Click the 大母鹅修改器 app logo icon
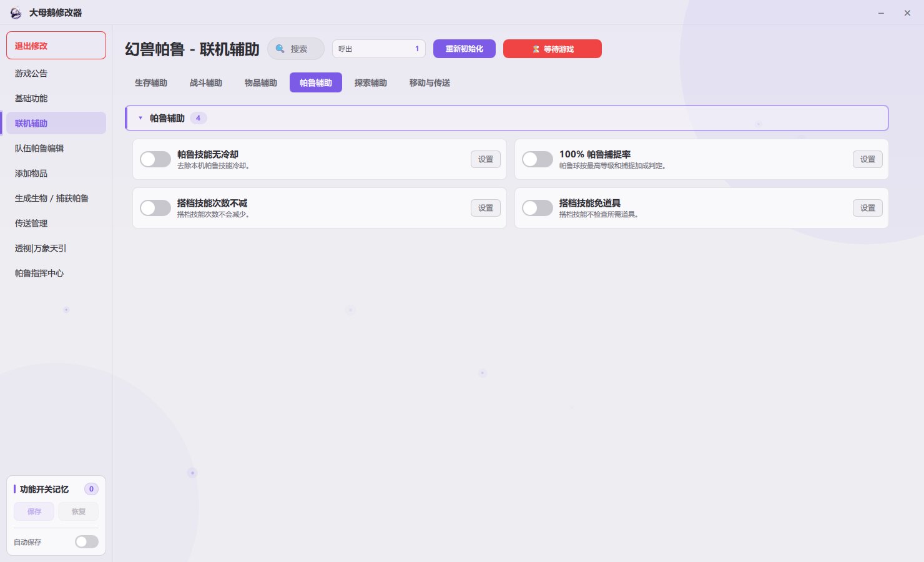924x562 pixels. click(x=16, y=12)
